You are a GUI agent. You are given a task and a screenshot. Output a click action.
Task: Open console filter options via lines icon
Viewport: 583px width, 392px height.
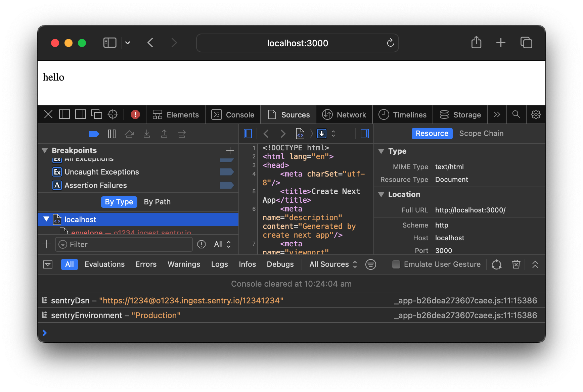click(x=370, y=264)
